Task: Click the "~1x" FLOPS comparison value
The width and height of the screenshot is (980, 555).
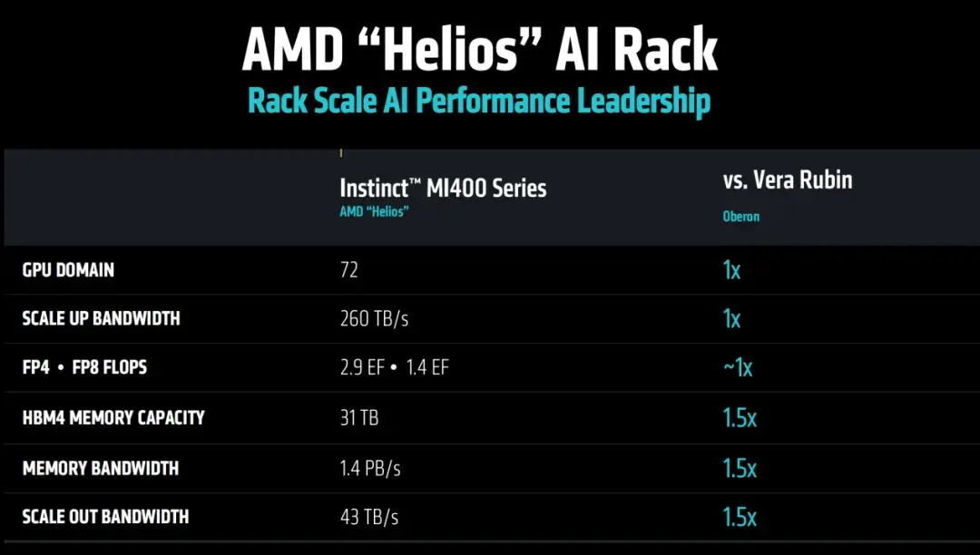Action: coord(737,367)
